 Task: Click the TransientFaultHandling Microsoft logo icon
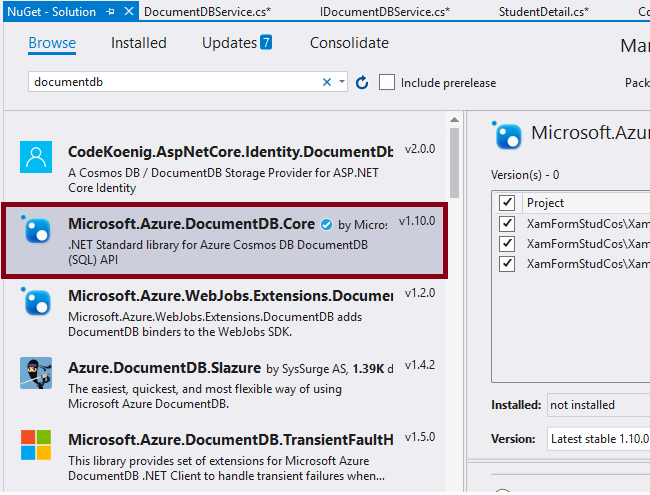click(36, 445)
